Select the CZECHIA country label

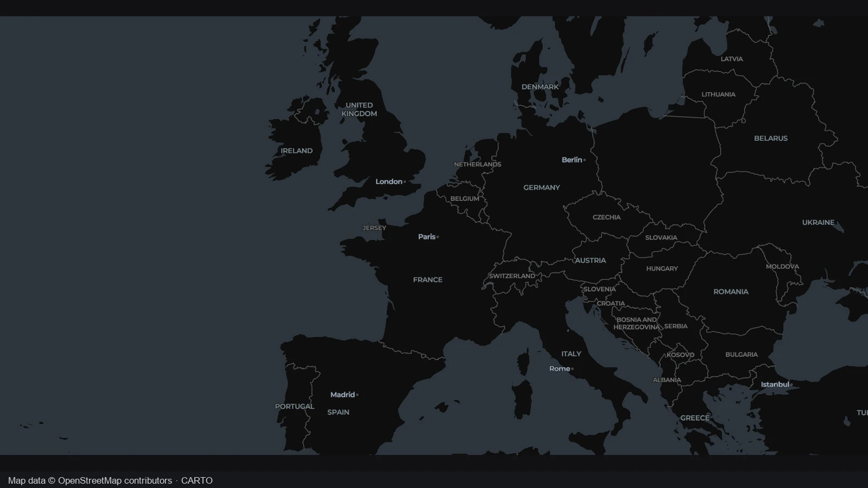point(607,217)
